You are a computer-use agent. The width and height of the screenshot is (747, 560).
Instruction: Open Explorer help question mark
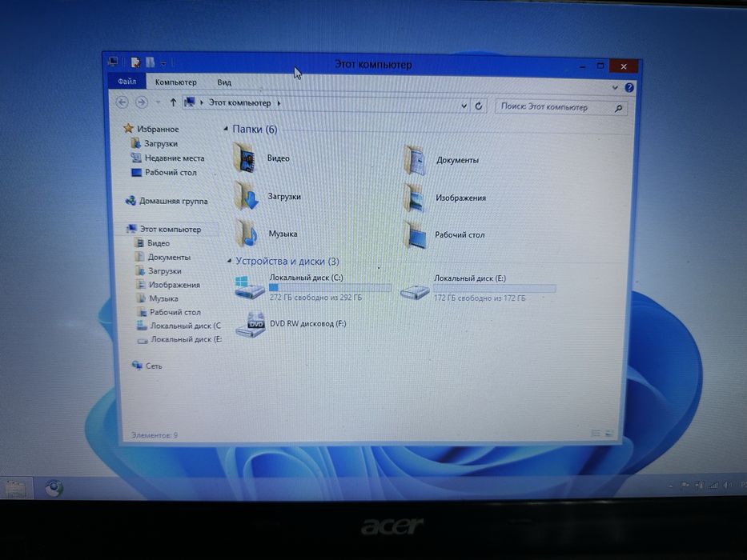629,88
